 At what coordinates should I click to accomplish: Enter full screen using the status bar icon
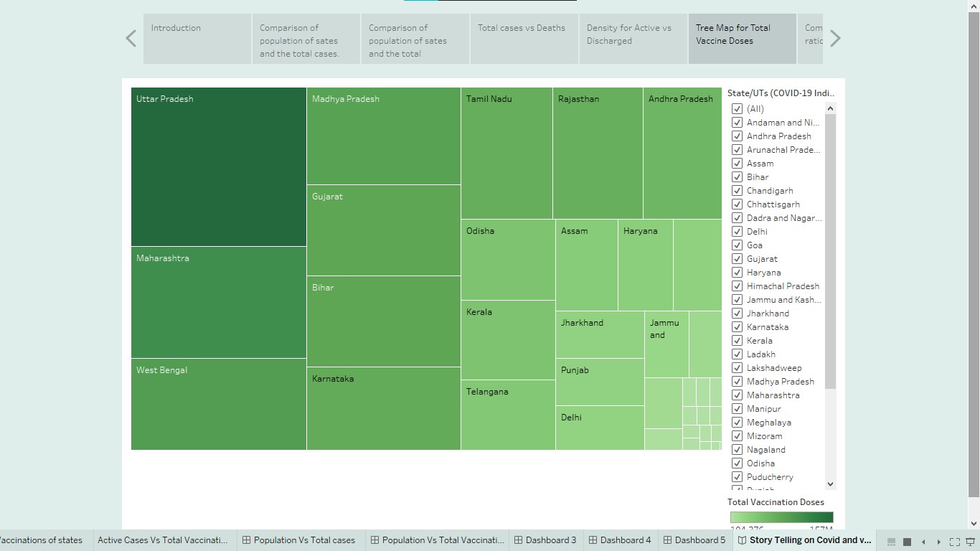coord(953,541)
